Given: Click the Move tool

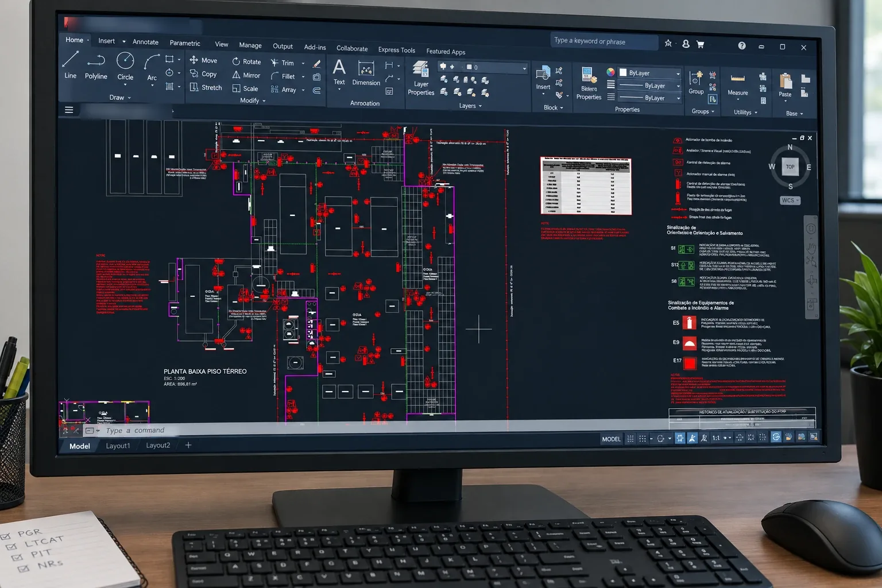Looking at the screenshot, I should pos(203,60).
